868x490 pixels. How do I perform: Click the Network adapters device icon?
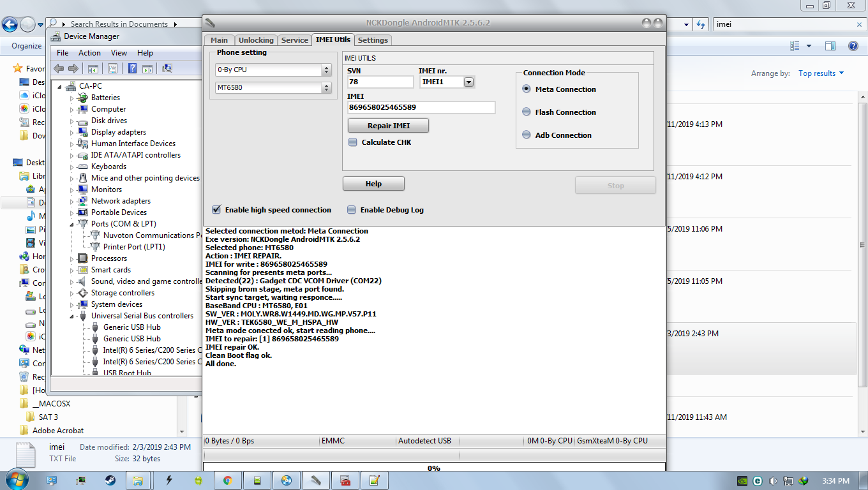[82, 201]
